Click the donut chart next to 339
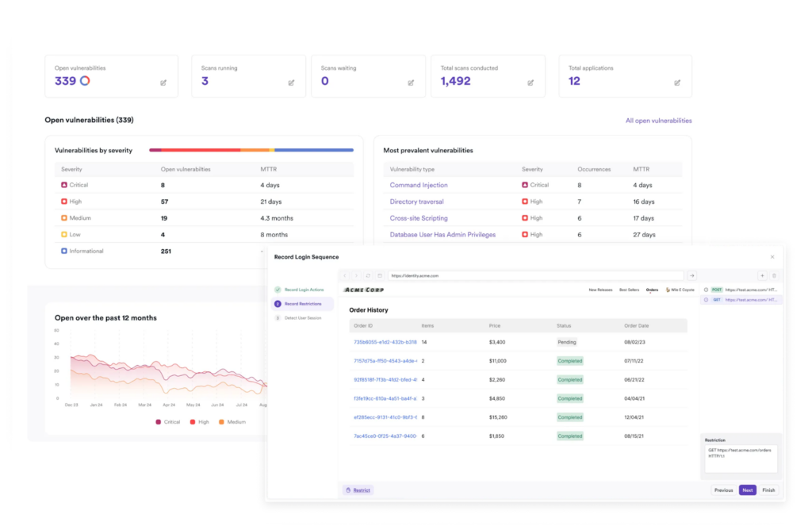Image resolution: width=812 pixels, height=530 pixels. tap(85, 81)
